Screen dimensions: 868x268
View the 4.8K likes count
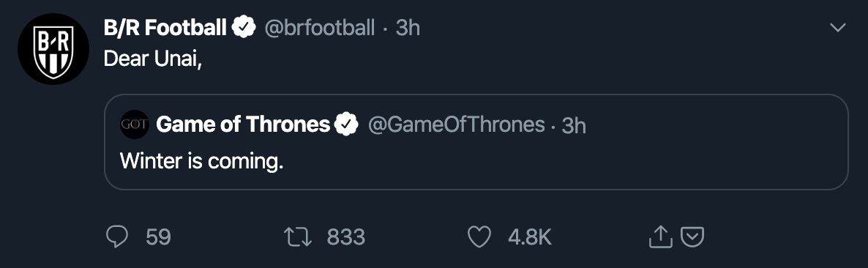tap(530, 237)
